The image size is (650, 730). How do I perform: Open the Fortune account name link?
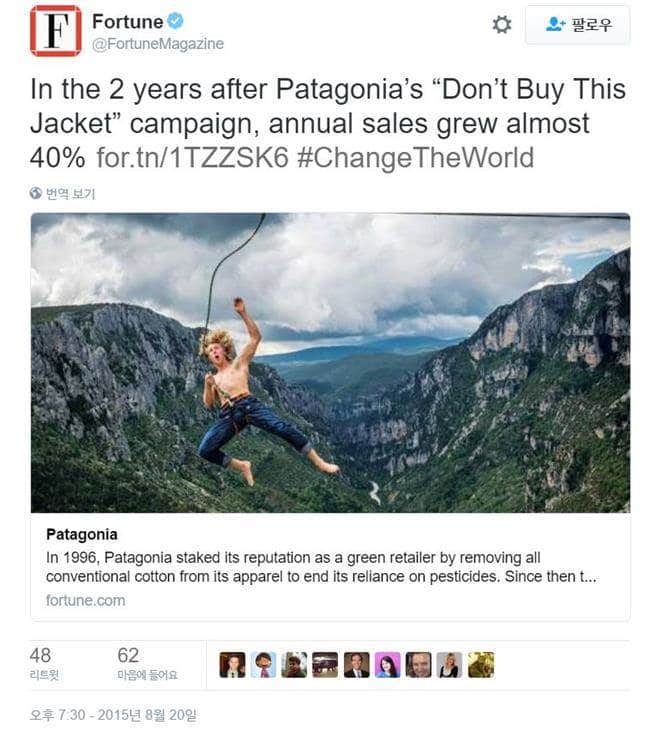pyautogui.click(x=128, y=21)
